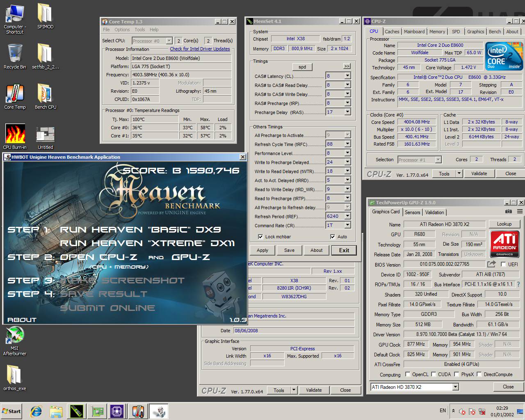Viewport: 525px width, 420px height.
Task: Click the >> expand button in MemSet Timings
Action: click(x=347, y=66)
